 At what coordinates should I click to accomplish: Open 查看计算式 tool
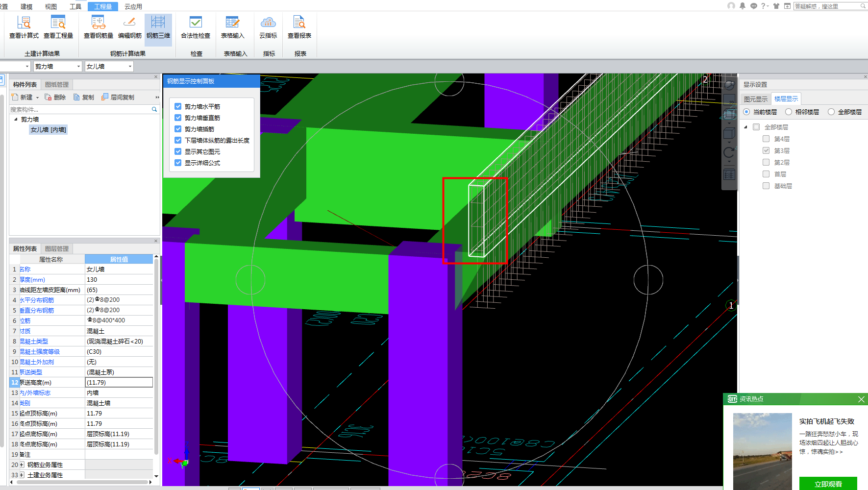(24, 27)
